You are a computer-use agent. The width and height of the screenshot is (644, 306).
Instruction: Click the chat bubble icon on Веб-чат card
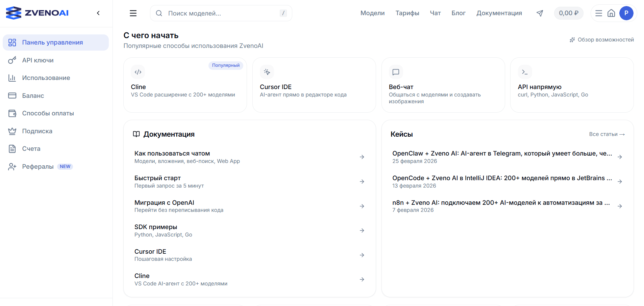pyautogui.click(x=396, y=72)
